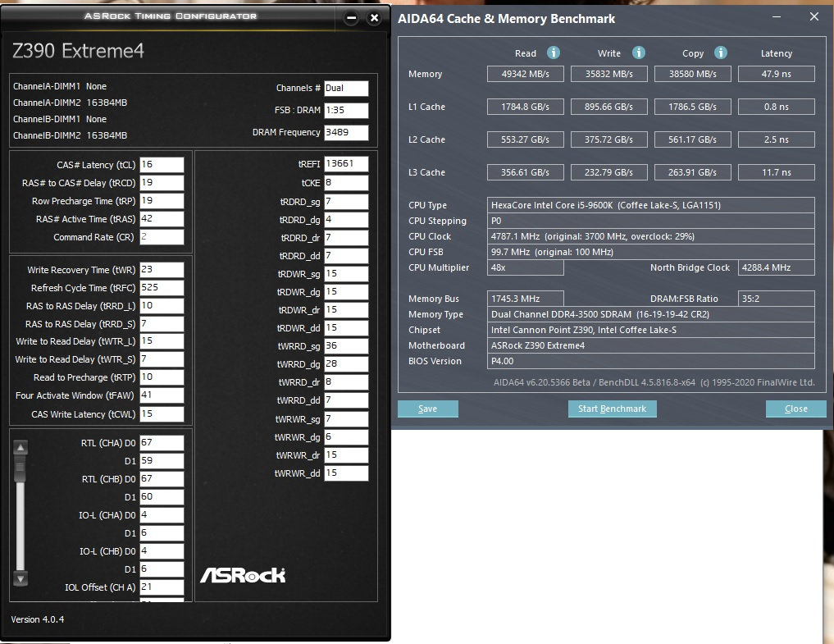Click the tRDWR_sg value field
Image resolution: width=834 pixels, height=644 pixels.
pyautogui.click(x=346, y=274)
